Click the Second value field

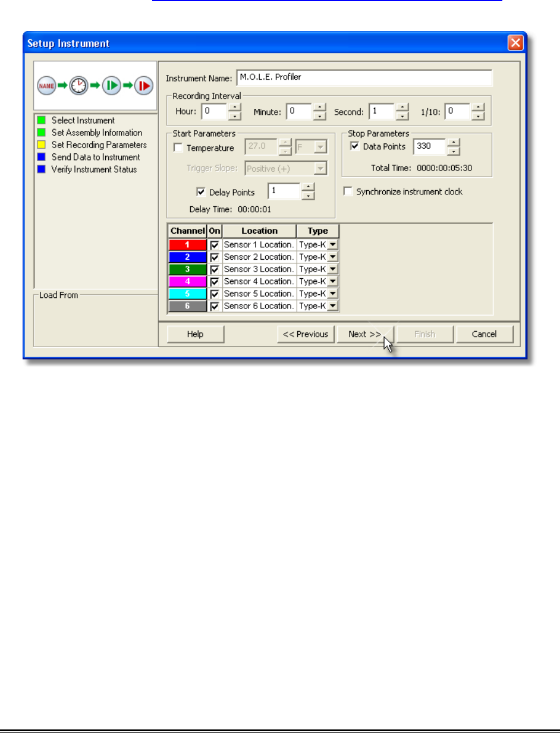click(382, 111)
